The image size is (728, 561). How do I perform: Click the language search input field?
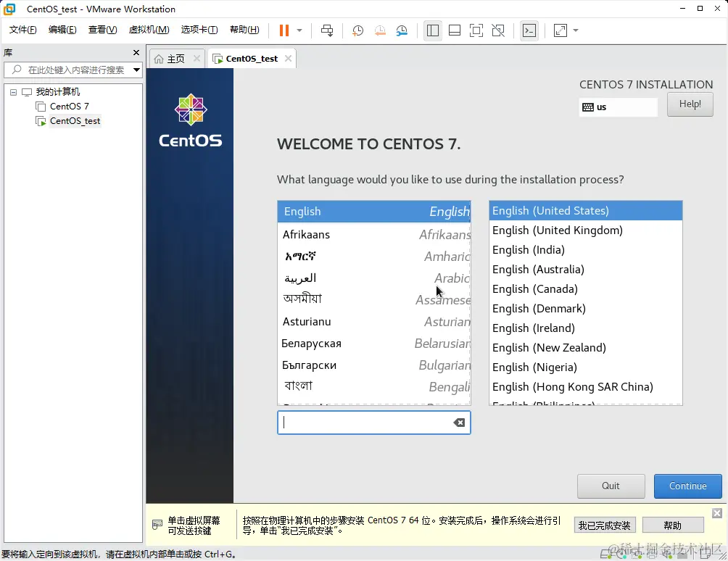366,423
